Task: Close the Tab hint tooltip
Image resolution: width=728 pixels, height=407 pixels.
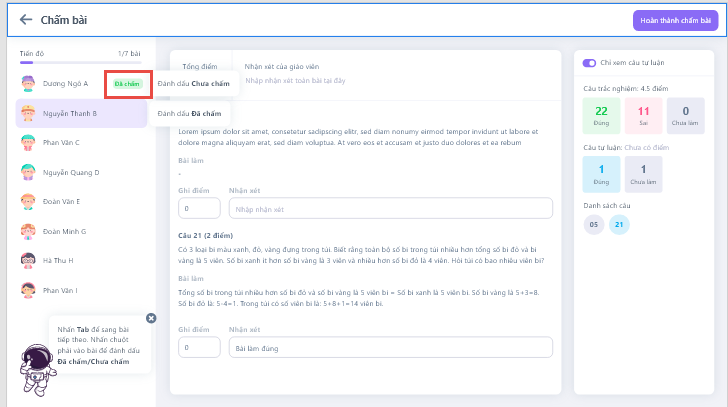Action: tap(151, 318)
